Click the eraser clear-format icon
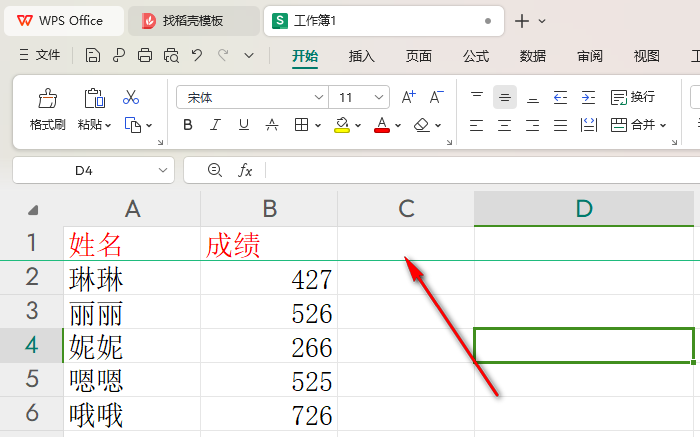Viewport: 700px width, 437px height. (421, 125)
